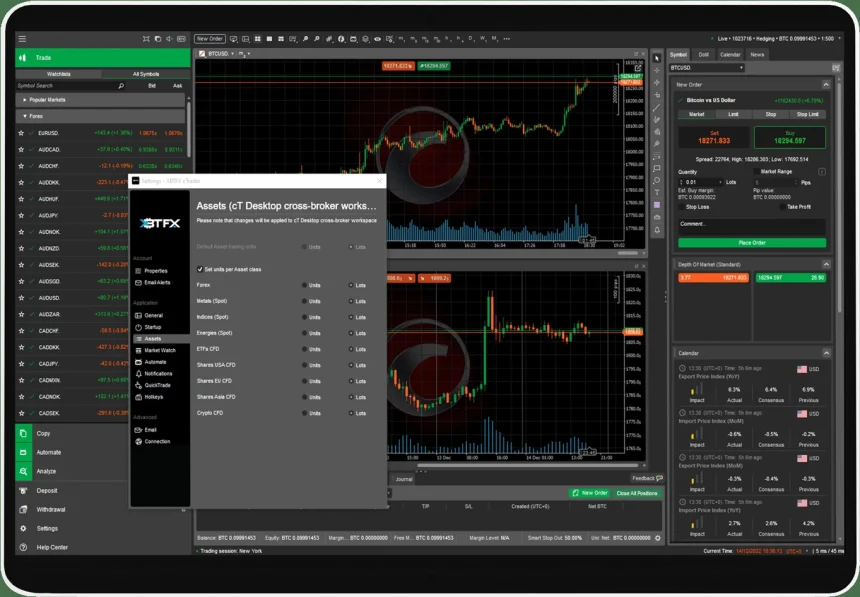
Task: Select Units radio for Shares USA CFD
Action: (304, 365)
